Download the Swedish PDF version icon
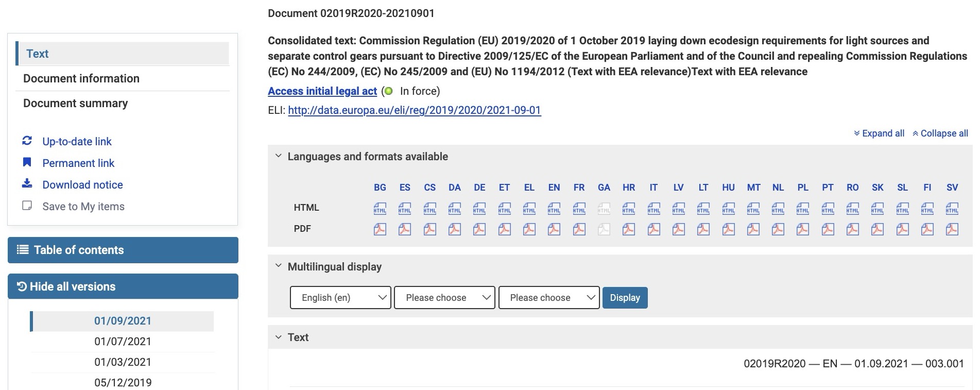Screen dimensions: 980x390 coord(952,229)
